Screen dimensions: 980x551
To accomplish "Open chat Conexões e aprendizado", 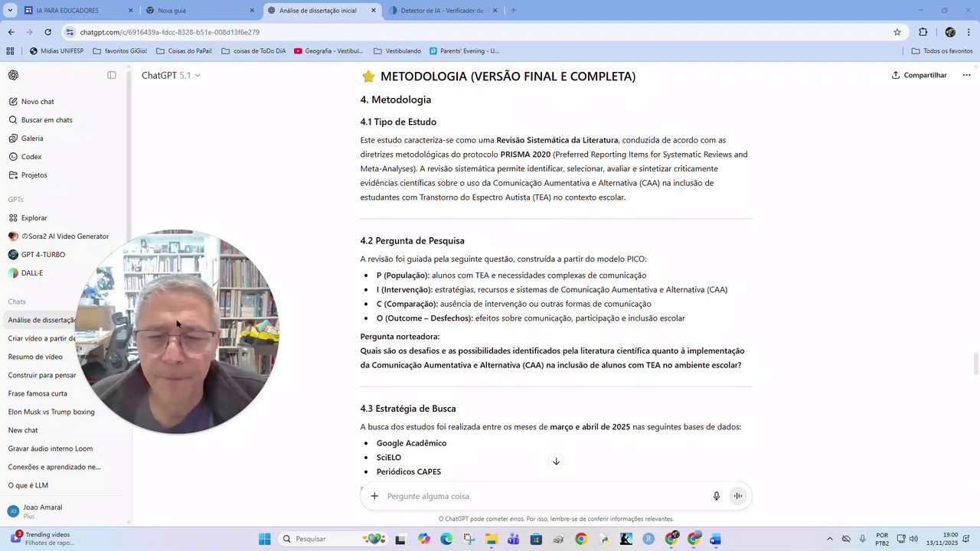I will click(x=54, y=467).
